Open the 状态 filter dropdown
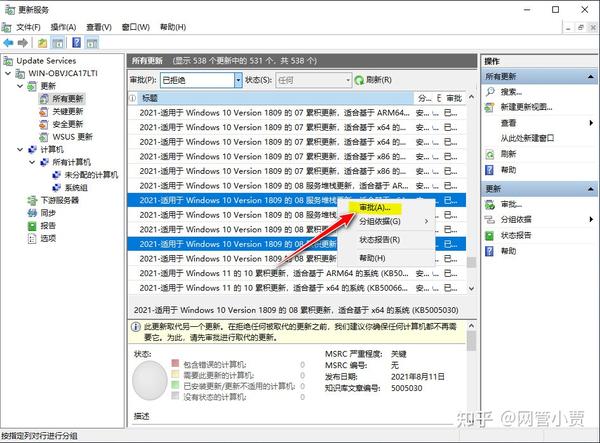600x443 pixels. pos(347,80)
